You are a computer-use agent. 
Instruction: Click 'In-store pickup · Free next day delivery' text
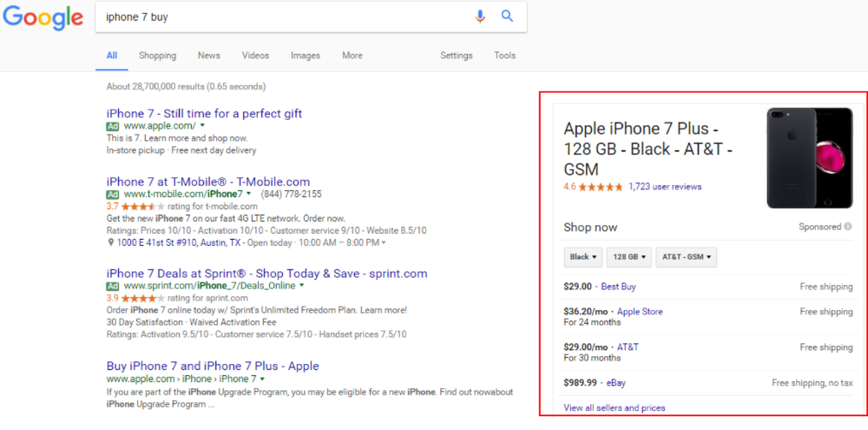(181, 150)
